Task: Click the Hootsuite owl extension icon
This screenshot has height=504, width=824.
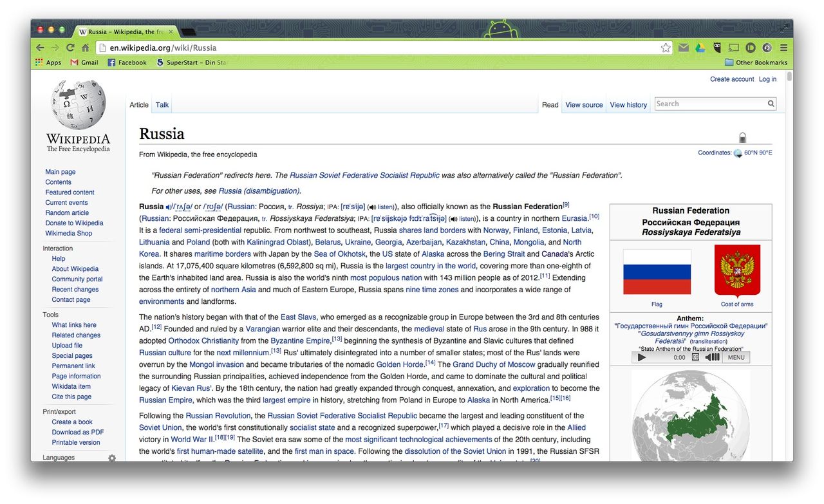Action: point(716,48)
